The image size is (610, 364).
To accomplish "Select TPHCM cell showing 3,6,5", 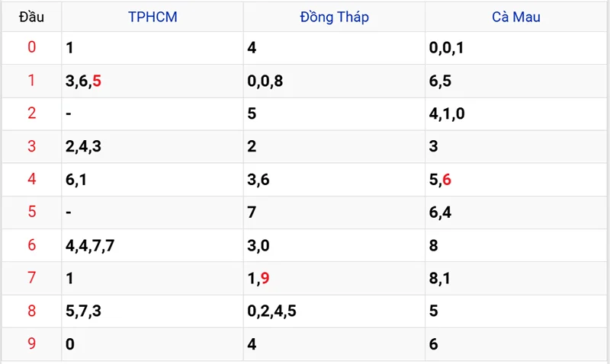I will (x=83, y=81).
